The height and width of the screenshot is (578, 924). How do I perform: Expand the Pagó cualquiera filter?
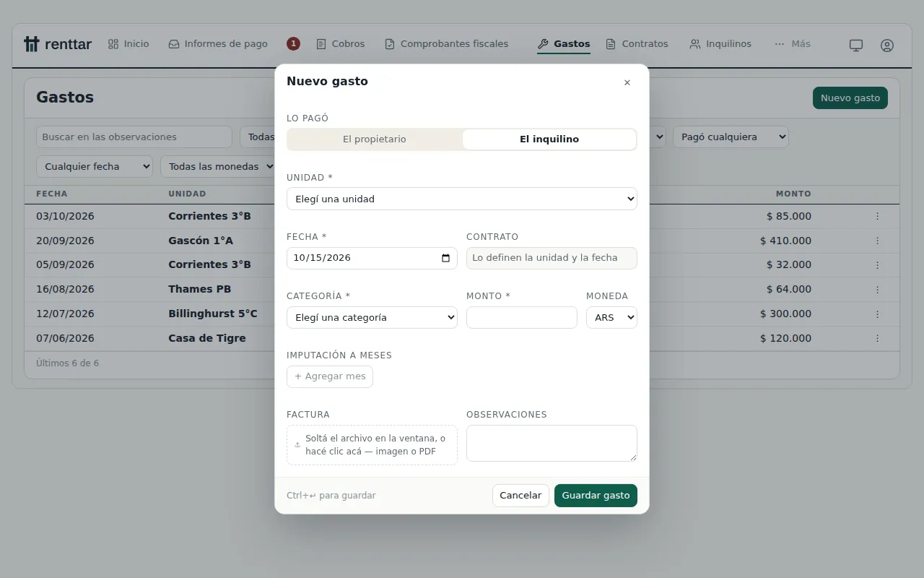click(x=731, y=137)
